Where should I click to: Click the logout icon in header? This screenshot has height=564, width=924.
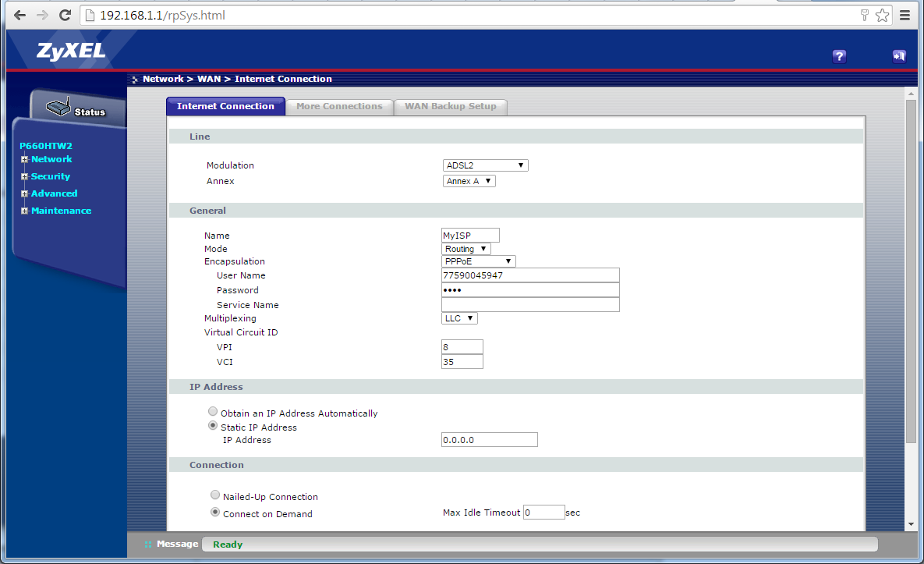pos(899,56)
